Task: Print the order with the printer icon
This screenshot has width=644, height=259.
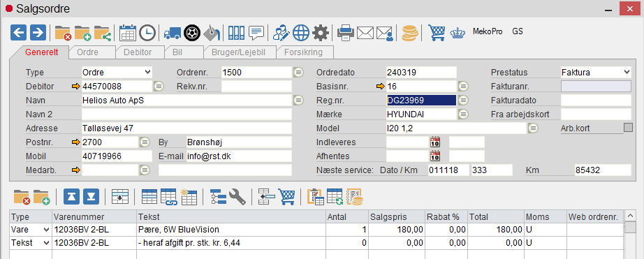Action: (346, 32)
